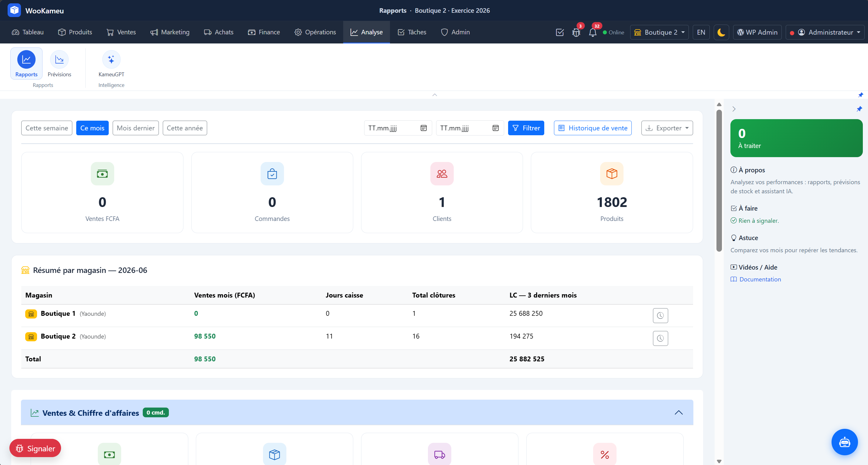Click the start date input field

tap(398, 128)
